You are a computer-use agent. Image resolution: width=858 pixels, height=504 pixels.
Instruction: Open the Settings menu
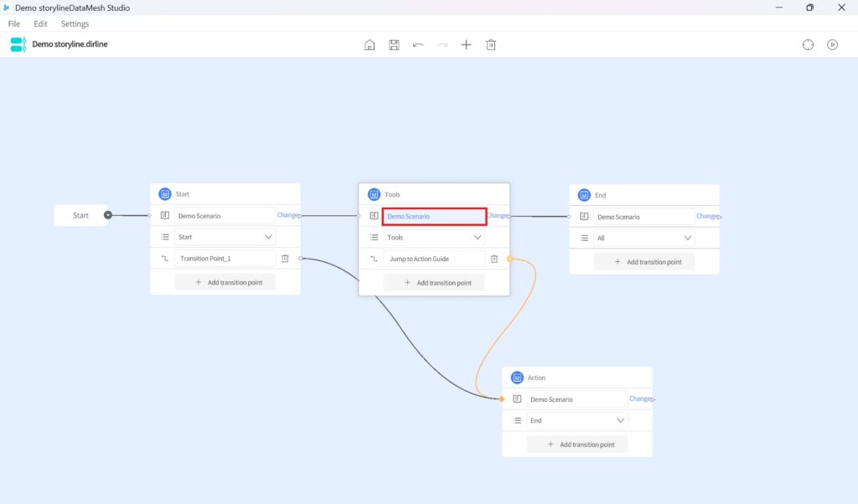(x=75, y=24)
